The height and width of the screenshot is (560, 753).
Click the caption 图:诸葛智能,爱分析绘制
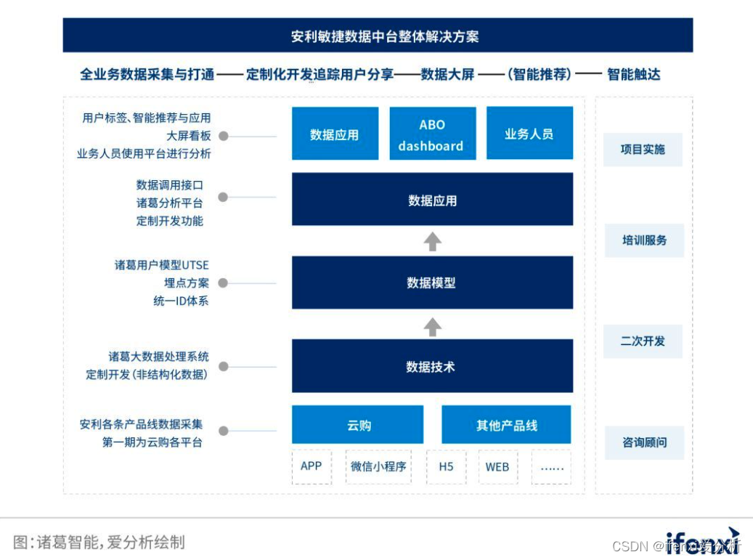(99, 543)
